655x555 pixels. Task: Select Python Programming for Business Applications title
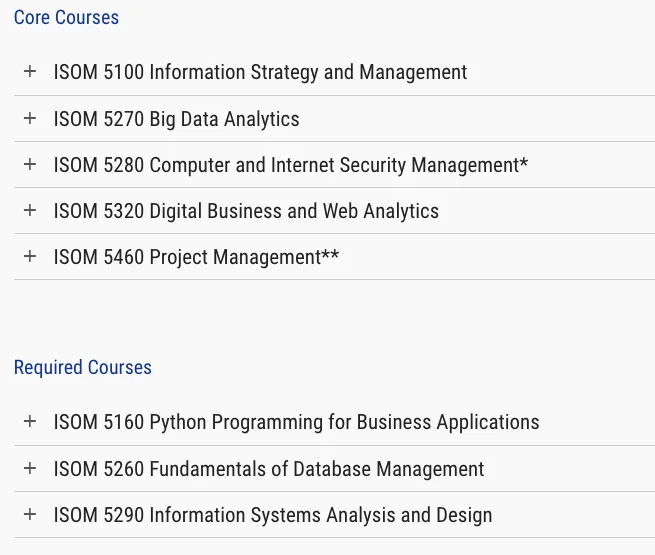(296, 422)
